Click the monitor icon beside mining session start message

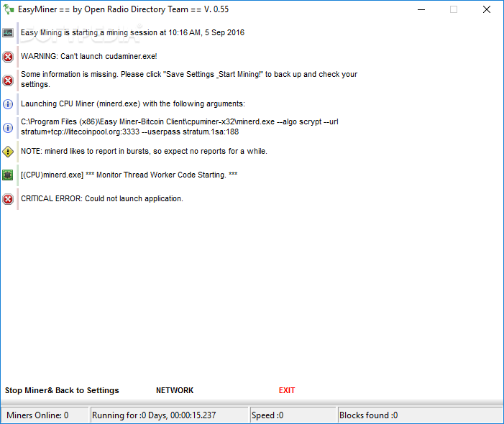coord(8,33)
